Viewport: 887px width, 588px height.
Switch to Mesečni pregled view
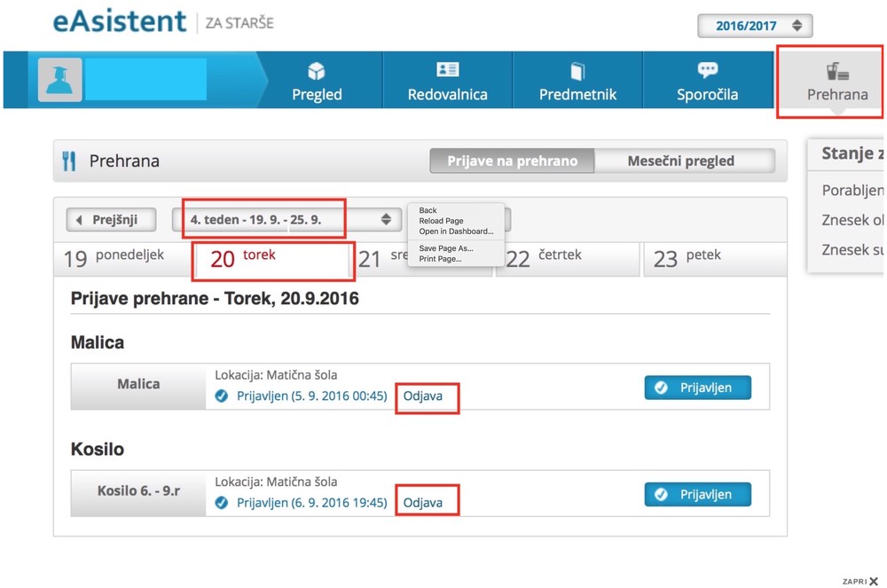coord(680,161)
